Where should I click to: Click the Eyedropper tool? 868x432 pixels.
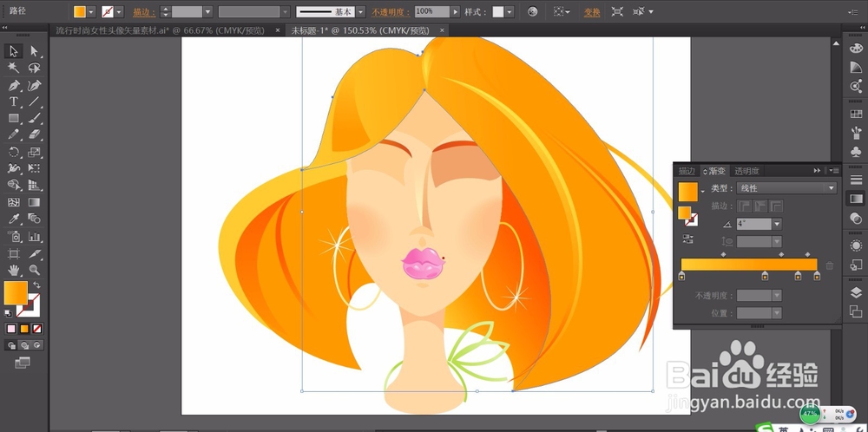click(14, 219)
